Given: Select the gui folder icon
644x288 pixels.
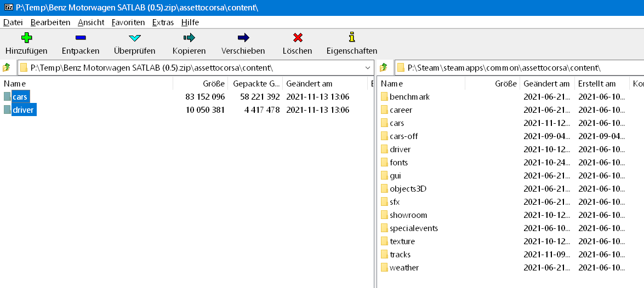Looking at the screenshot, I should pos(384,176).
